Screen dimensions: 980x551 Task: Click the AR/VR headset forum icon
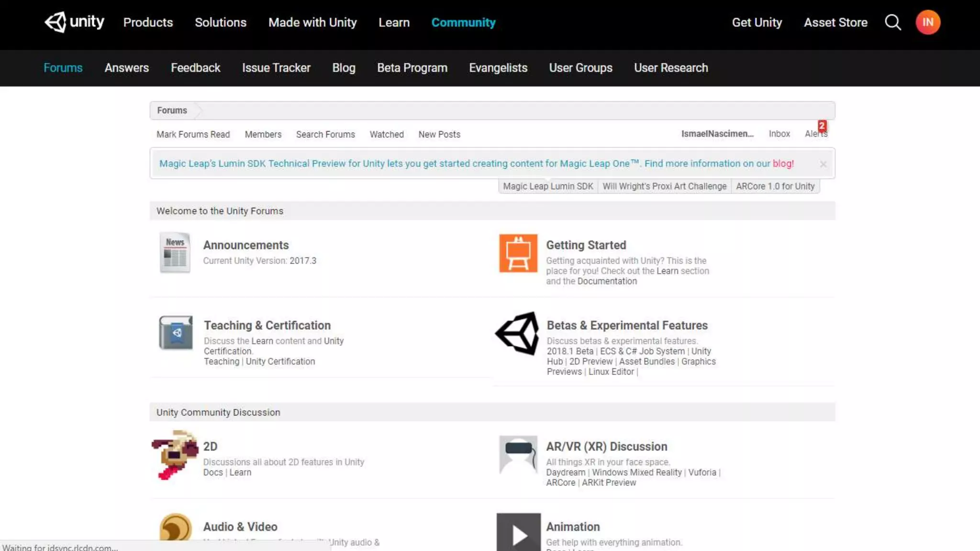518,455
